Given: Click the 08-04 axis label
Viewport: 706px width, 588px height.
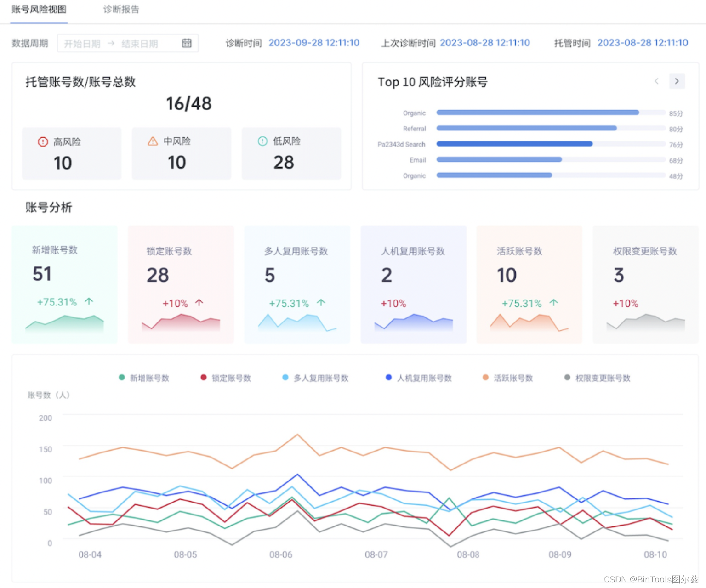Looking at the screenshot, I should [x=90, y=555].
